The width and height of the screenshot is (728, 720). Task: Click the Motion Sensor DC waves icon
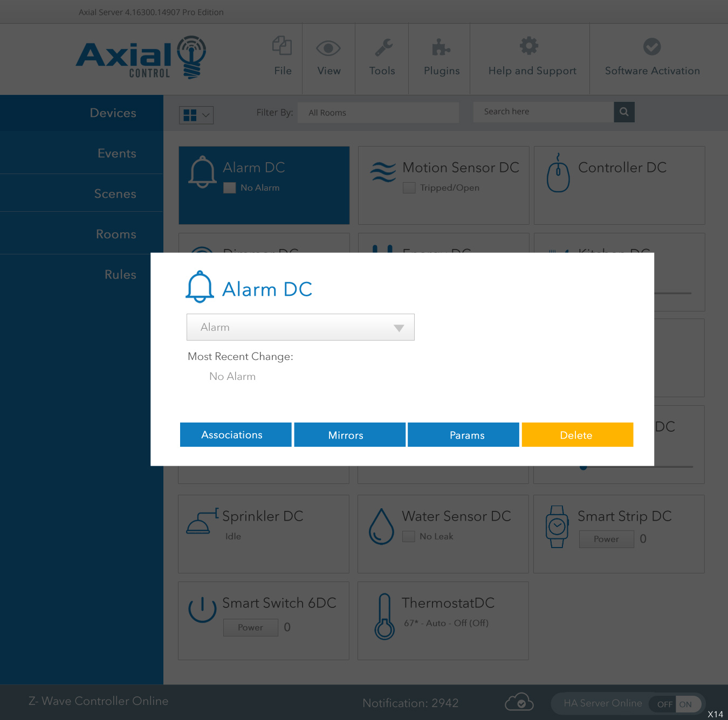[383, 172]
